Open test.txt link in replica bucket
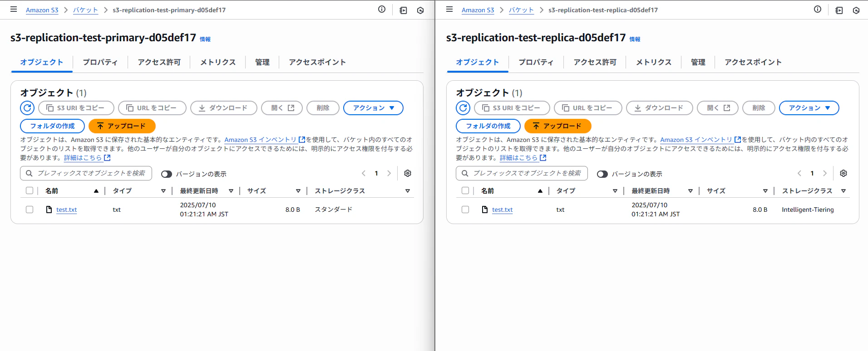868x351 pixels. [x=502, y=210]
